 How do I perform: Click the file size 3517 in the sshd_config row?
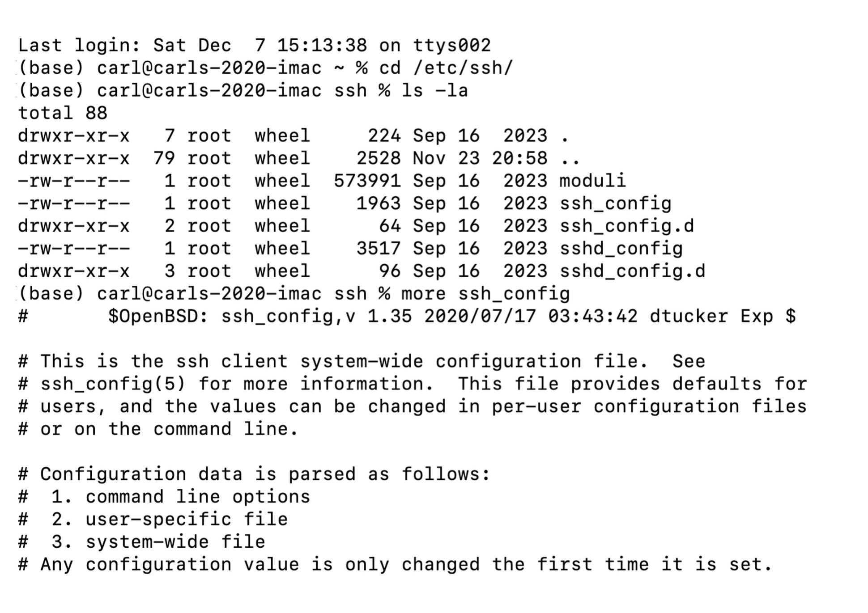378,249
